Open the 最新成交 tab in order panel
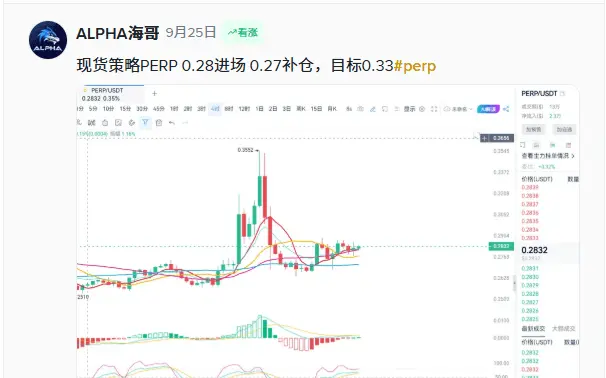 [533, 329]
